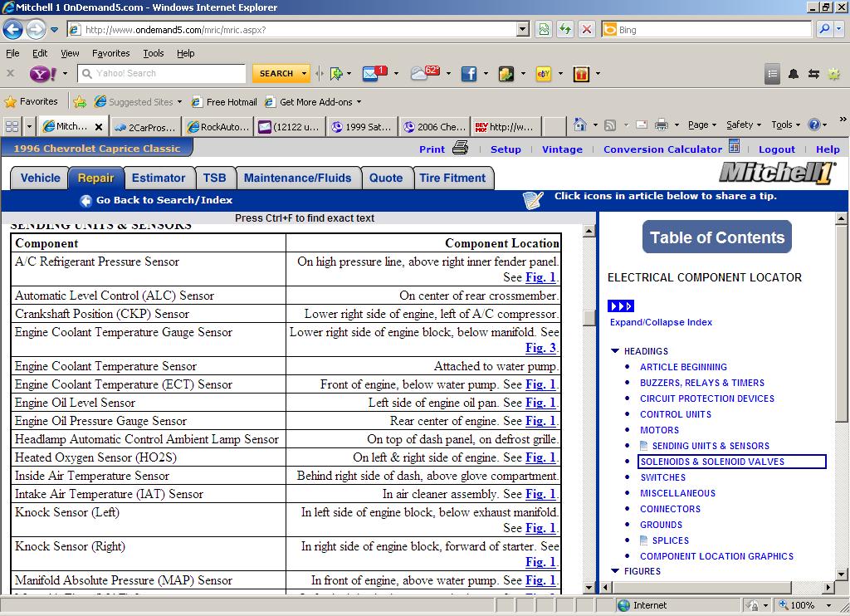
Task: Open the Safety menu dropdown
Action: (x=744, y=125)
